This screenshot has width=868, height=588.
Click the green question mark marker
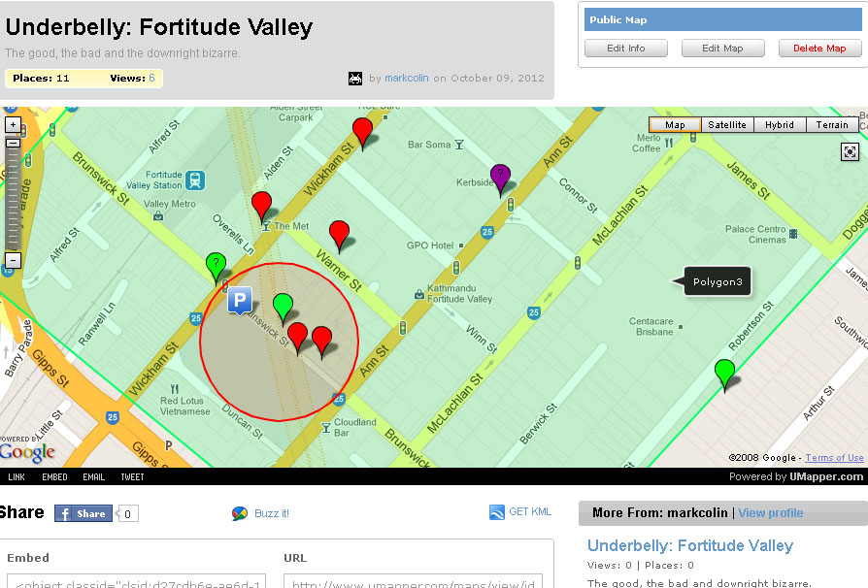[x=216, y=264]
